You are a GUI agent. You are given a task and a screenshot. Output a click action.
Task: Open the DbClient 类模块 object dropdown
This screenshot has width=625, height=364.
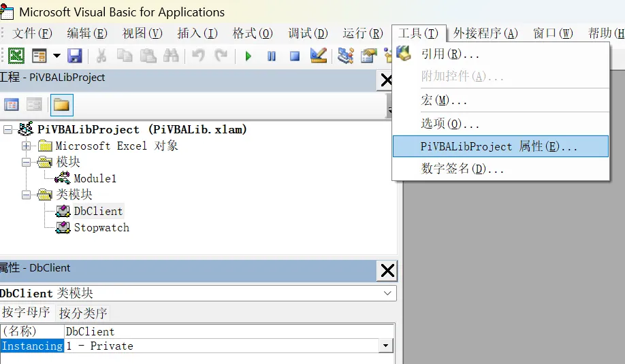(x=387, y=293)
